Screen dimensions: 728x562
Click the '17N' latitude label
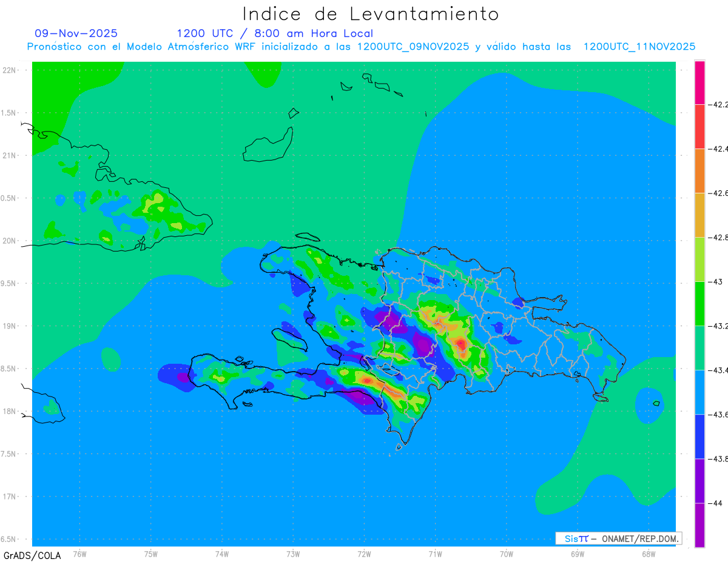coord(9,497)
